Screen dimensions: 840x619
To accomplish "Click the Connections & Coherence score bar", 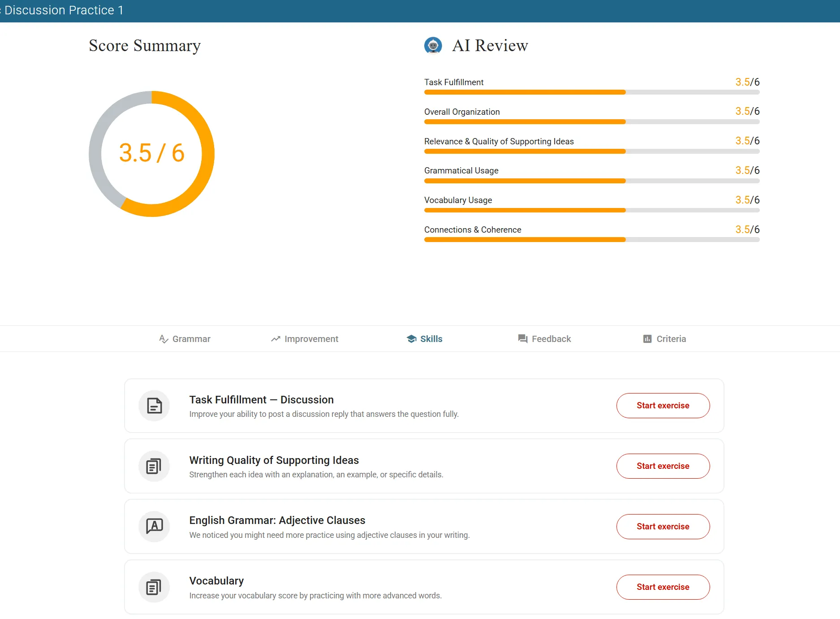I will [x=592, y=240].
